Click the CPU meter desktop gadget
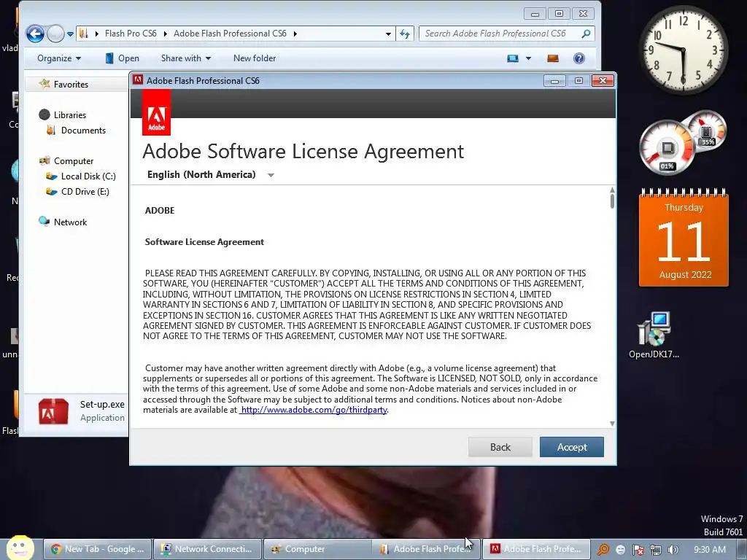Screen dimensions: 747x560 coord(667,147)
